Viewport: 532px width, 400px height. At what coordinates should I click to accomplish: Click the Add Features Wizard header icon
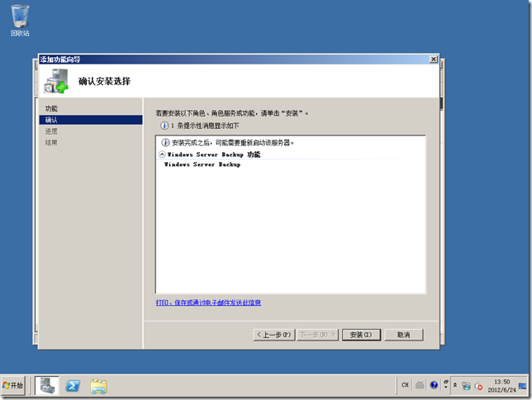click(56, 81)
